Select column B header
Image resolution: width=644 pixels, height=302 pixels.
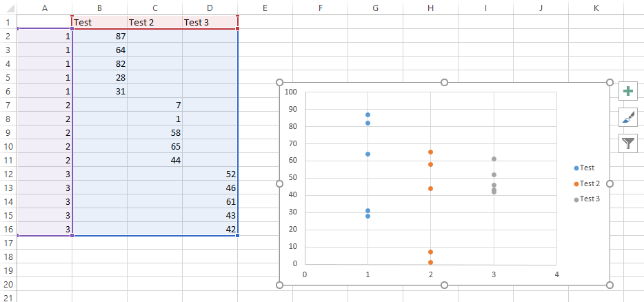[x=100, y=8]
